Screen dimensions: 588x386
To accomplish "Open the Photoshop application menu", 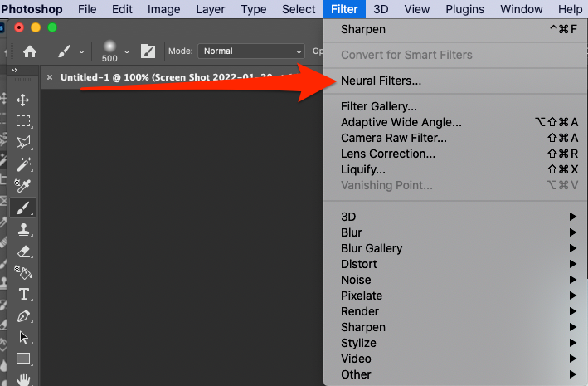I will 32,9.
